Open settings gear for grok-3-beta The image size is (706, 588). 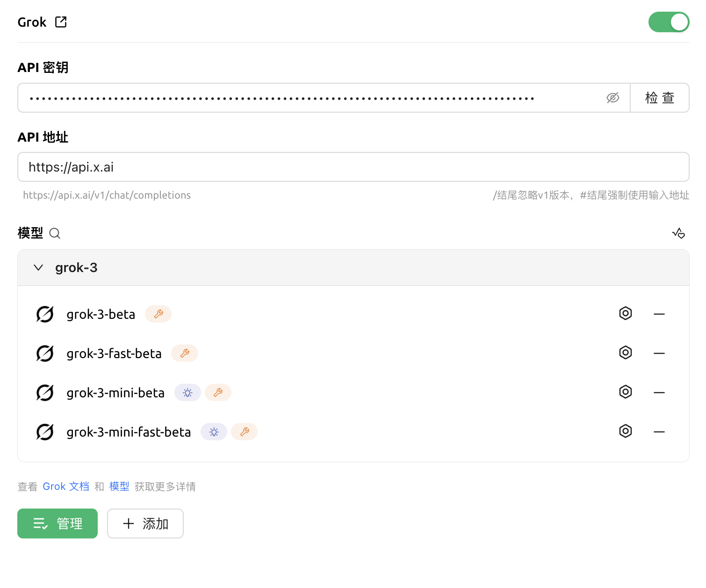(625, 314)
